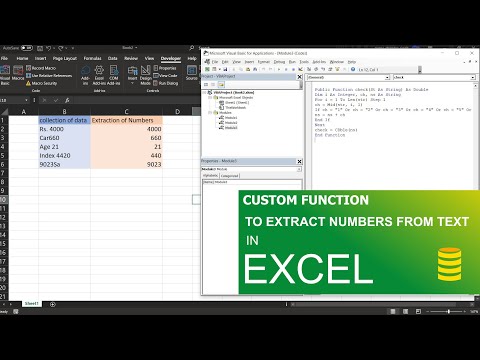Open Macro Security settings
The width and height of the screenshot is (480, 360).
(x=42, y=83)
